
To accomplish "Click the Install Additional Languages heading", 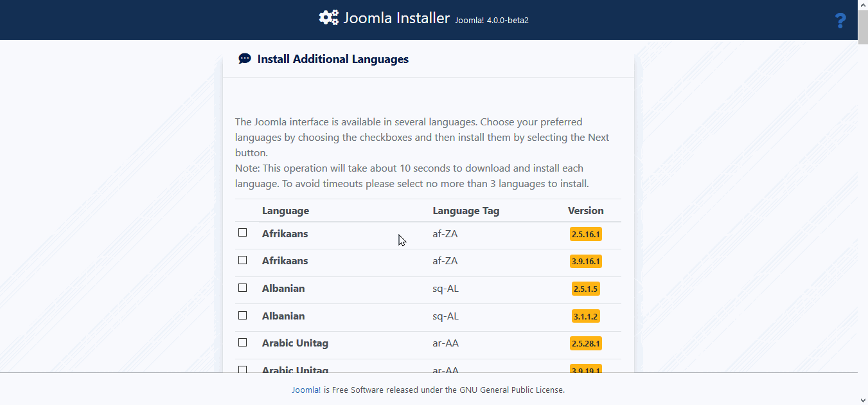I will pyautogui.click(x=333, y=59).
